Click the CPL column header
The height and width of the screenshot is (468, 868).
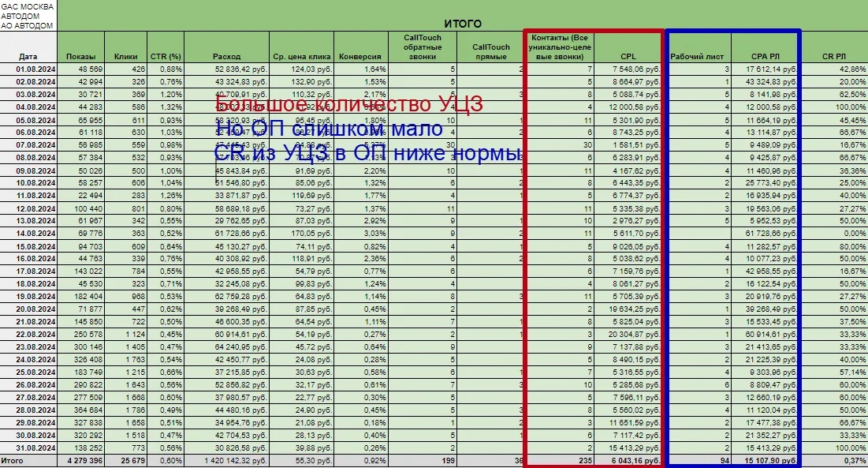pos(628,57)
